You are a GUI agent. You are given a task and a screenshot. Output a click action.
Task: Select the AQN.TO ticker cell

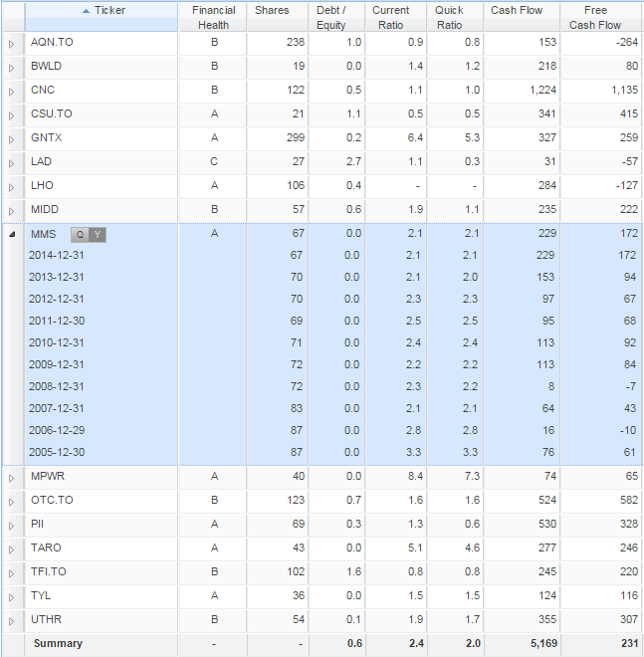[102, 43]
